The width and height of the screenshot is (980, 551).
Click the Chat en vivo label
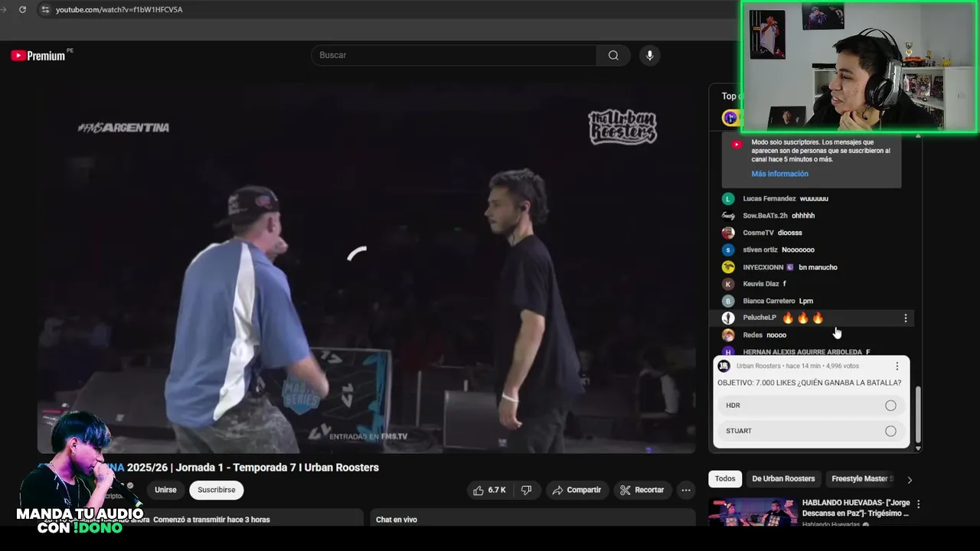click(397, 520)
